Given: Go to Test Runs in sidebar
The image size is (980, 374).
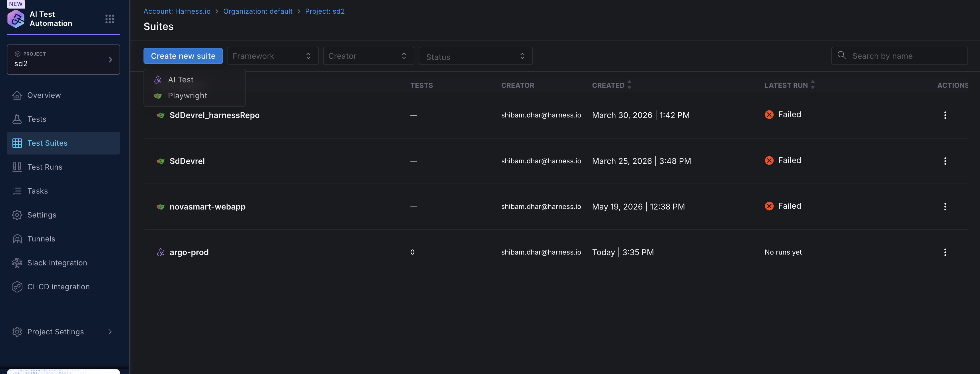Looking at the screenshot, I should pos(63,167).
